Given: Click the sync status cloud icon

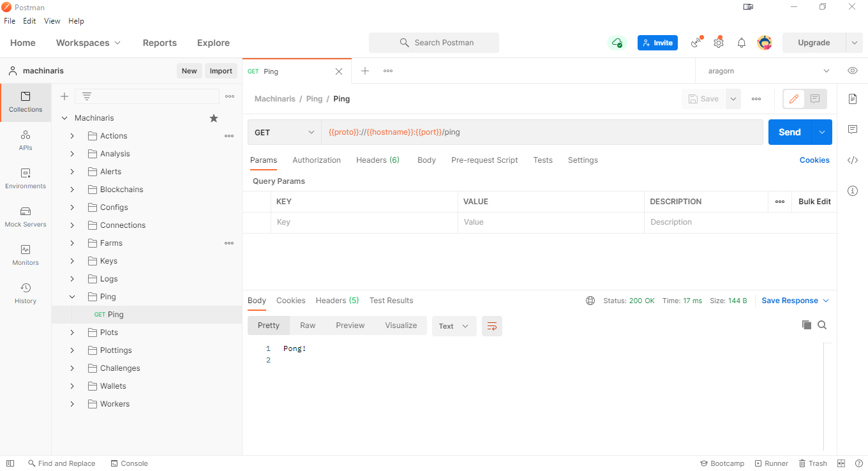Looking at the screenshot, I should (x=617, y=43).
